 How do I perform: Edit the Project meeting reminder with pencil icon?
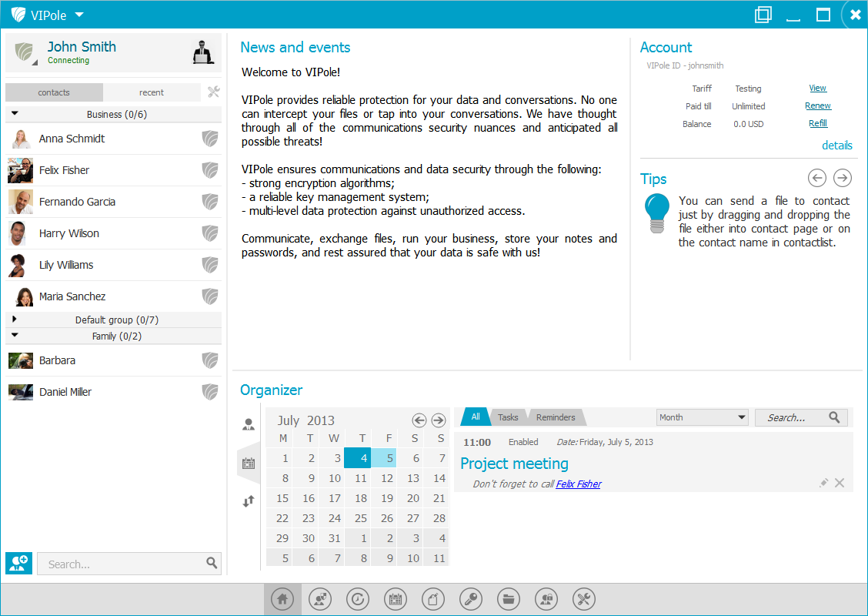pyautogui.click(x=823, y=483)
